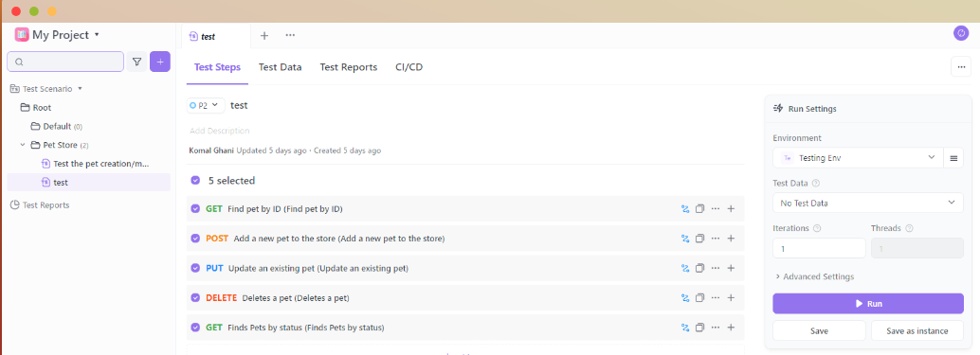Add step after Deletes a pet
The height and width of the screenshot is (355, 980).
(731, 298)
